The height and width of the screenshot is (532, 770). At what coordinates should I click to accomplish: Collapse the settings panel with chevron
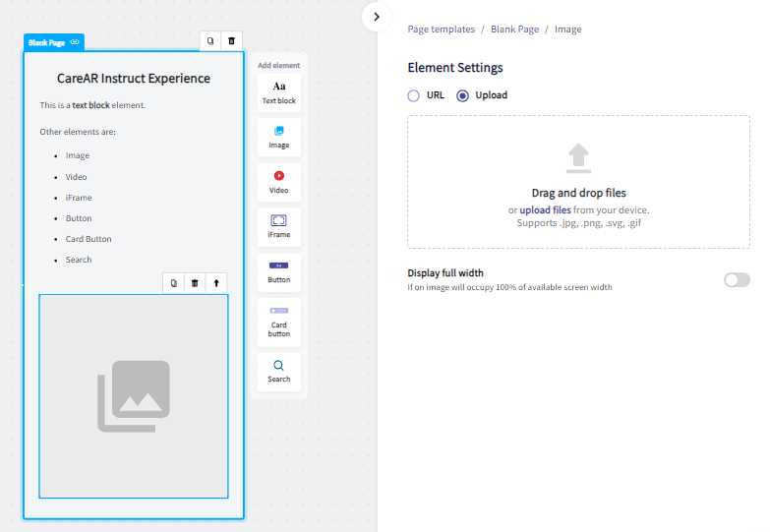click(x=377, y=17)
